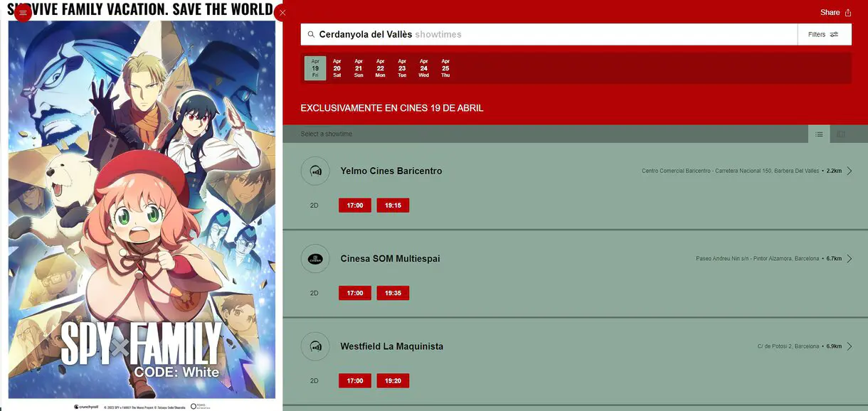The image size is (868, 411).
Task: Book the 17:00 showtime at Yelmo Cines Baricentro
Action: 355,205
